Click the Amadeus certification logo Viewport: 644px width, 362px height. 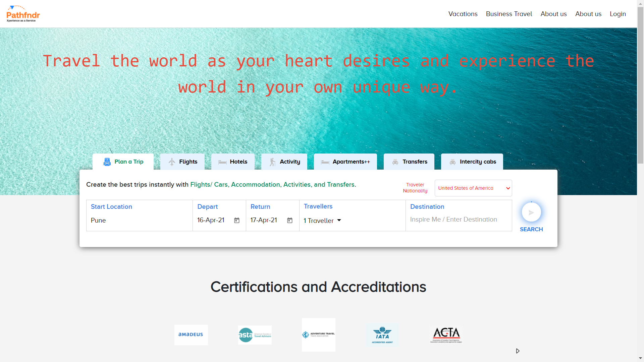point(191,335)
